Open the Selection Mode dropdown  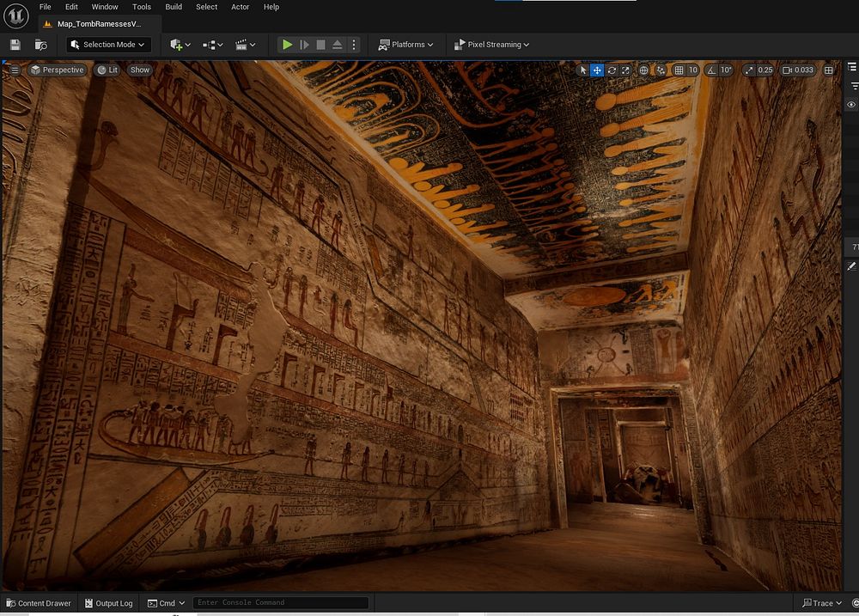click(109, 45)
